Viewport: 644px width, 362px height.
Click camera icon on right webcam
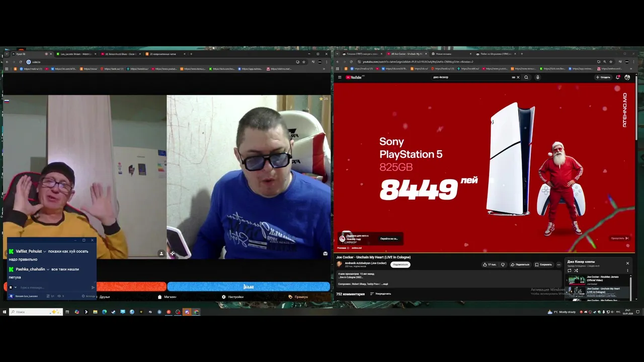(x=326, y=253)
